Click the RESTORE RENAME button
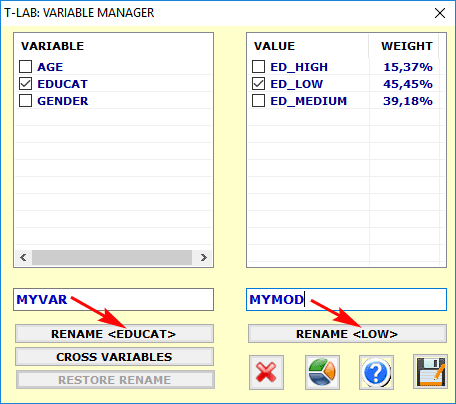Viewport: 456px width, 404px height. click(x=115, y=380)
